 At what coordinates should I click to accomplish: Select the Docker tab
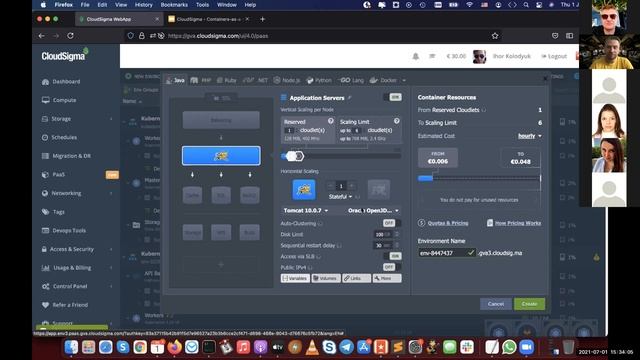click(x=383, y=80)
